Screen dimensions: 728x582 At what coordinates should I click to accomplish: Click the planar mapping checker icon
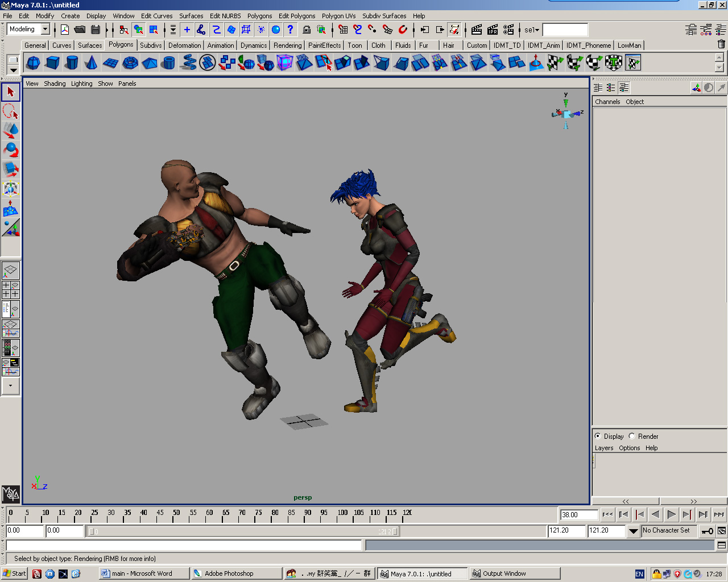click(x=555, y=63)
